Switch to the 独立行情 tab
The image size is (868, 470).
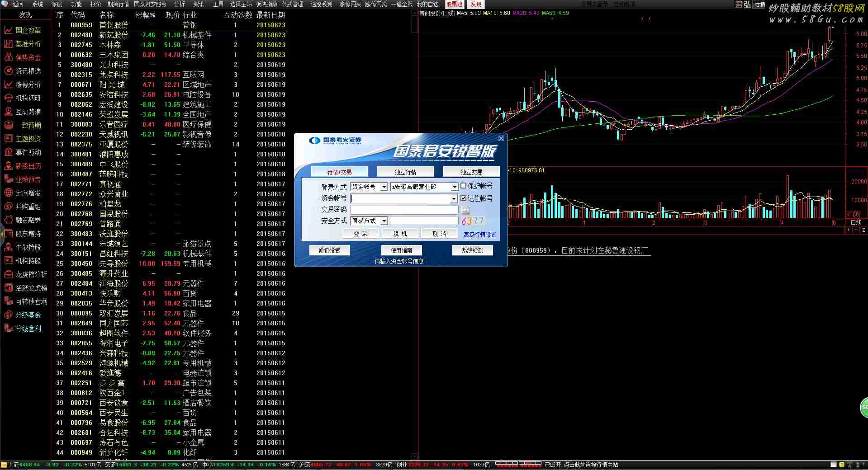405,172
